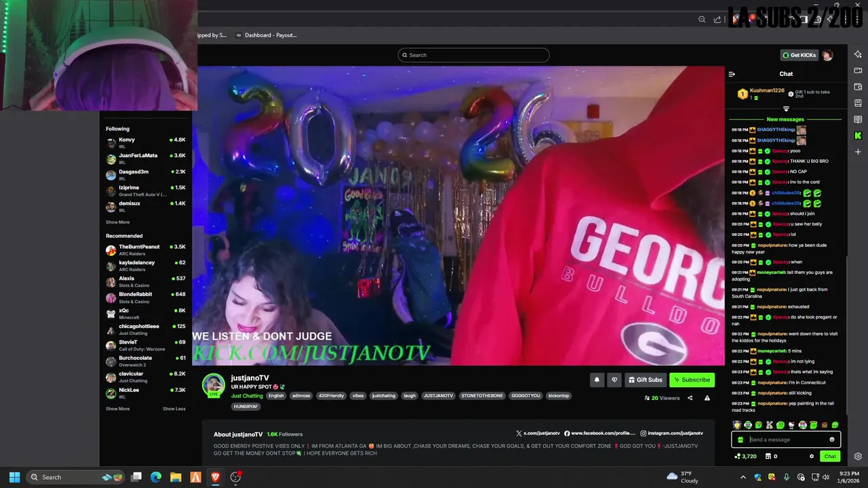Expand Following list with Show More
This screenshot has height=488, width=868.
pos(117,222)
